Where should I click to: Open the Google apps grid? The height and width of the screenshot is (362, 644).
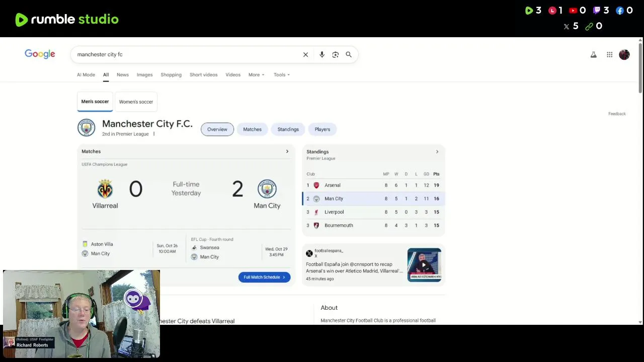[609, 54]
